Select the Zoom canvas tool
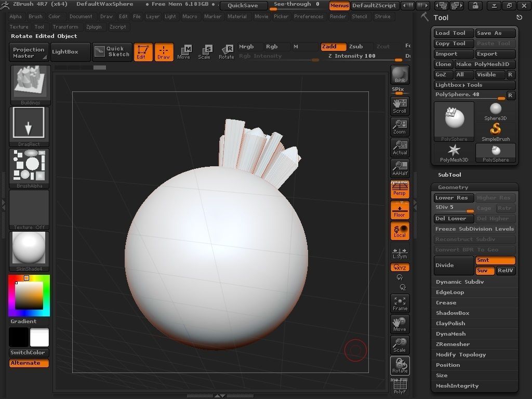 coord(400,127)
